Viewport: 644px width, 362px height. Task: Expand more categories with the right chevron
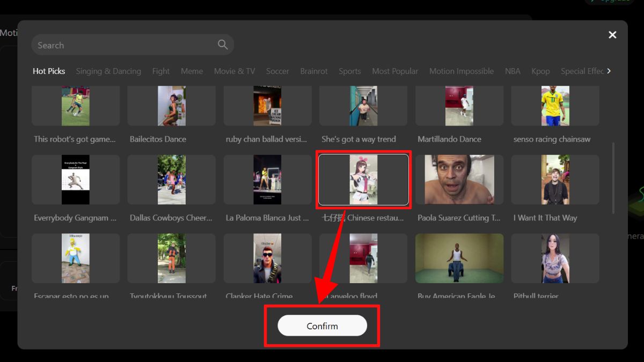[x=610, y=71]
